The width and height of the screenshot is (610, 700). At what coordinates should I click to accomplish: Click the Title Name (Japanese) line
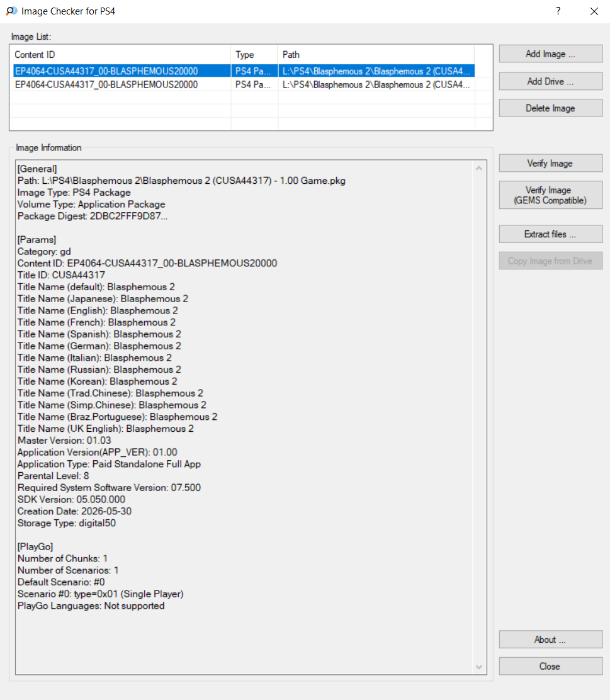[103, 298]
